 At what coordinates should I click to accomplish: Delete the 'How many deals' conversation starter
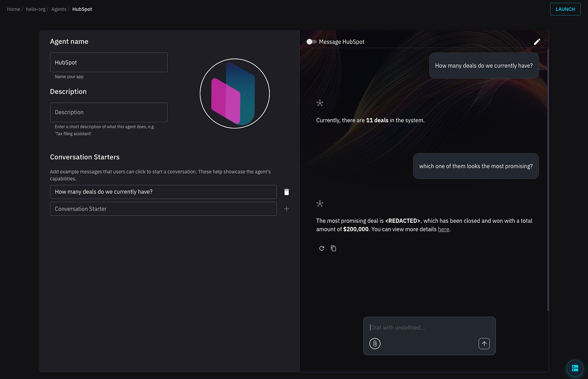pyautogui.click(x=286, y=192)
